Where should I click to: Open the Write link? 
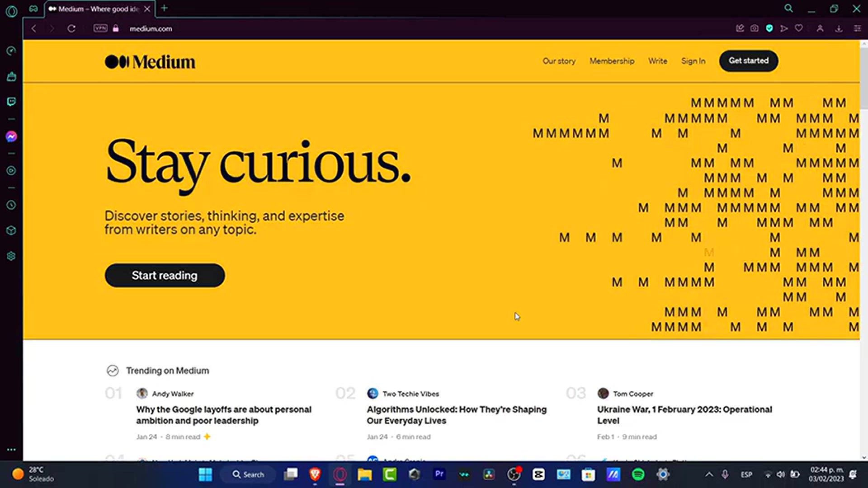click(x=657, y=61)
